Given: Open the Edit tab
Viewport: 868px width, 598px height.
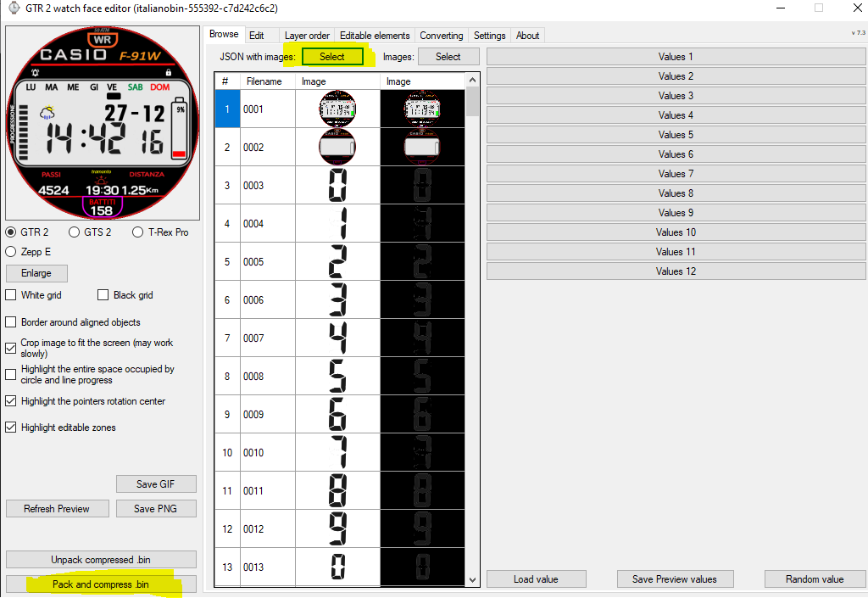Looking at the screenshot, I should point(256,36).
